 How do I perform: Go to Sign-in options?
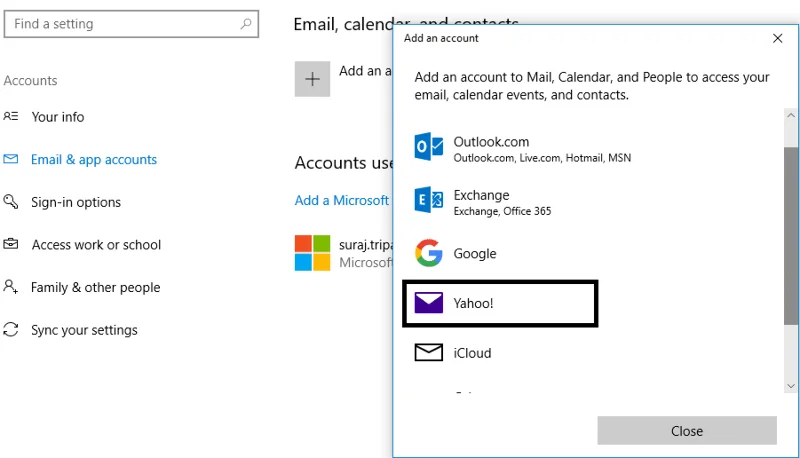(x=76, y=202)
